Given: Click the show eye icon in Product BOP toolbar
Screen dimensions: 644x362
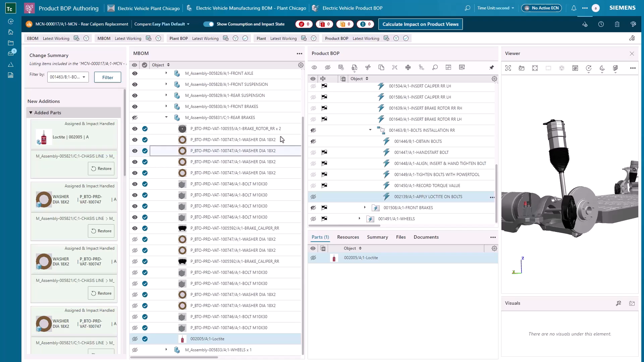Looking at the screenshot, I should point(314,67).
